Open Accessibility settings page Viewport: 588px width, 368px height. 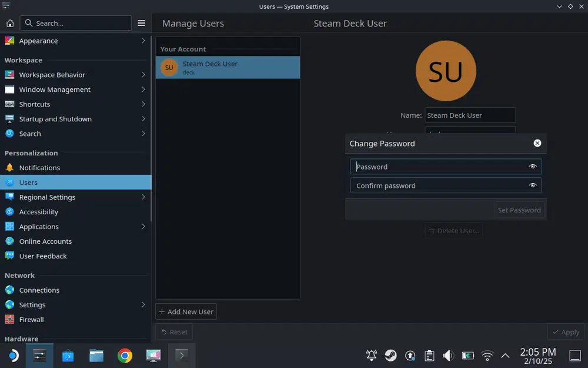pyautogui.click(x=75, y=212)
